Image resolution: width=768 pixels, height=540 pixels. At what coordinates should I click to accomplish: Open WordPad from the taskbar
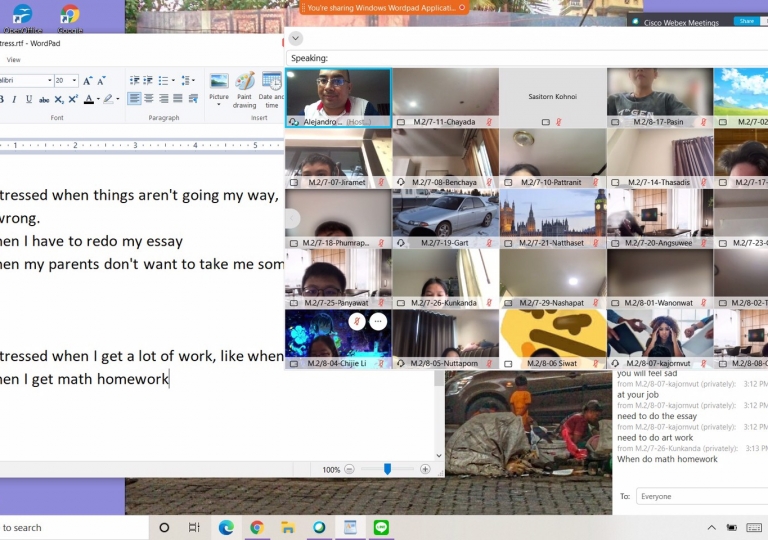350,527
